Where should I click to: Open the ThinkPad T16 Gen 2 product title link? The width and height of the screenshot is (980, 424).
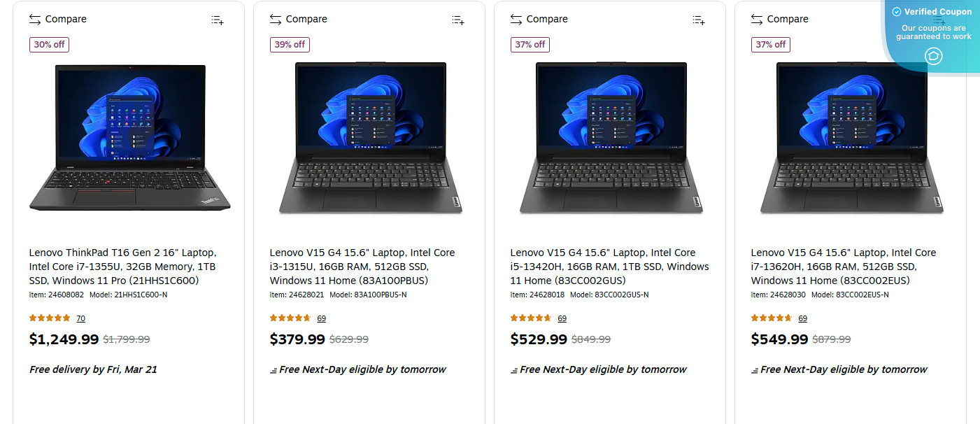122,266
